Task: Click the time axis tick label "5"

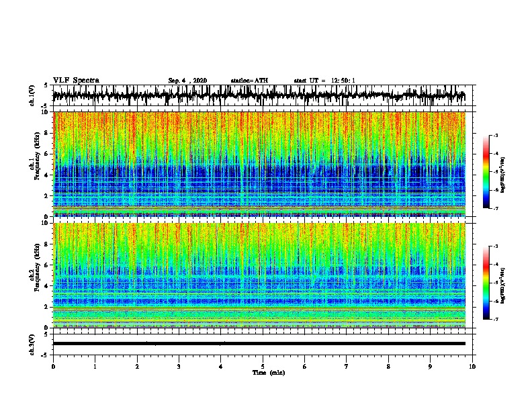Action: (263, 367)
